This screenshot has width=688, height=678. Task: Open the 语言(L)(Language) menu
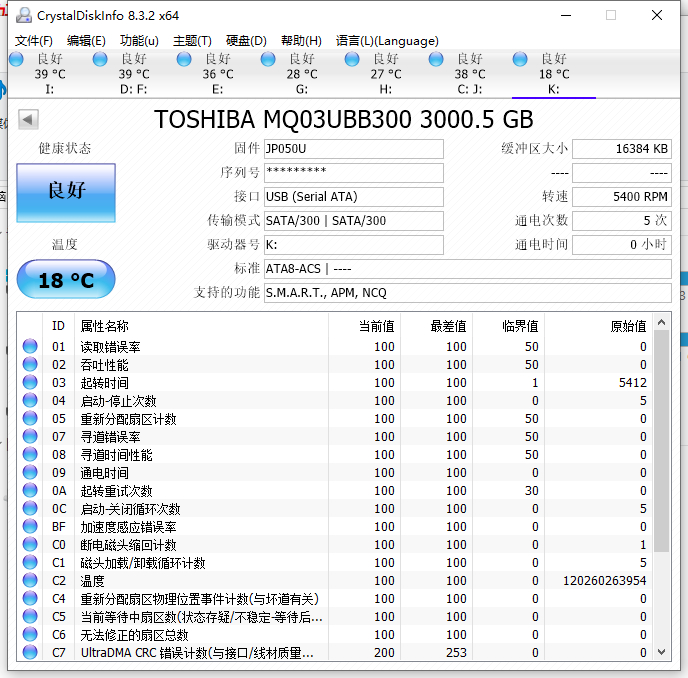coord(387,41)
